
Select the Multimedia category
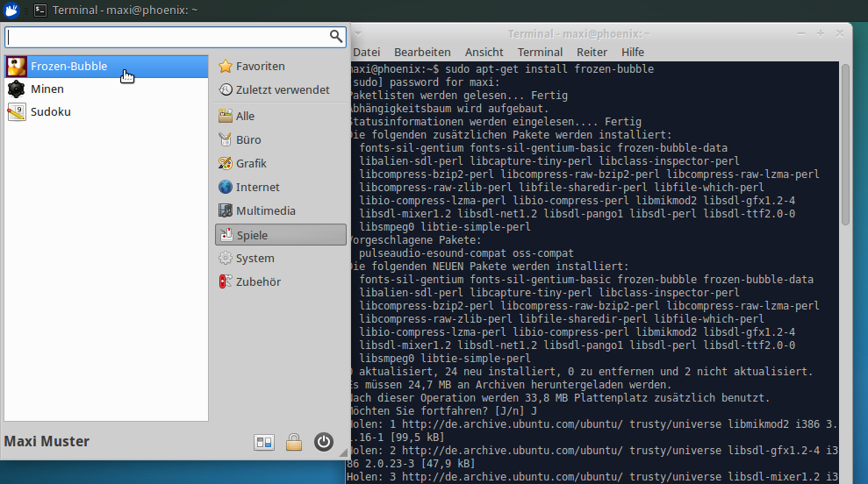click(281, 210)
